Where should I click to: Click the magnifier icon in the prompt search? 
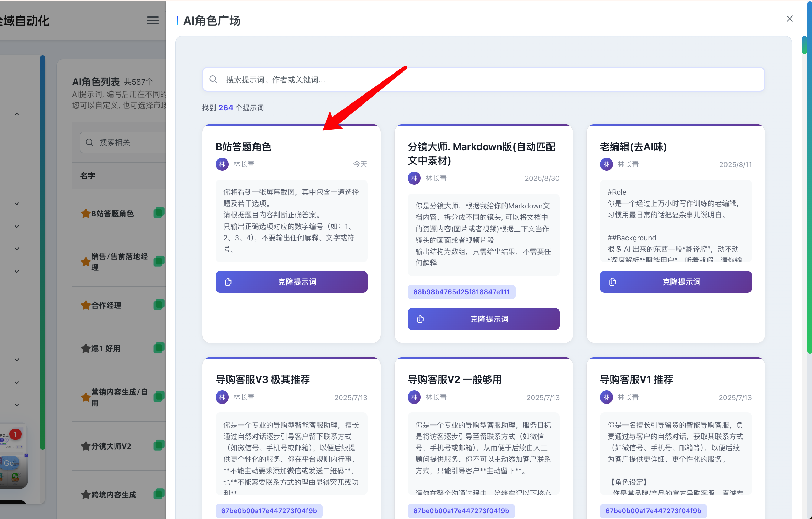click(213, 80)
